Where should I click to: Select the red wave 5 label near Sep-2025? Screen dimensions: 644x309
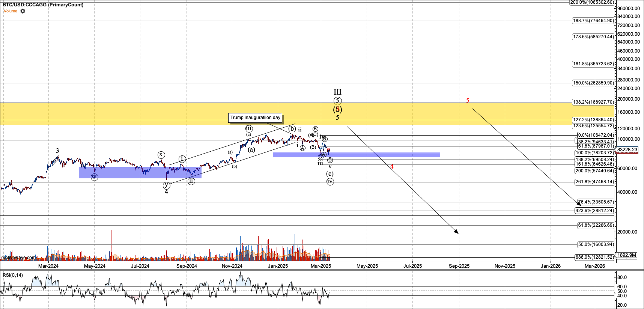(468, 101)
